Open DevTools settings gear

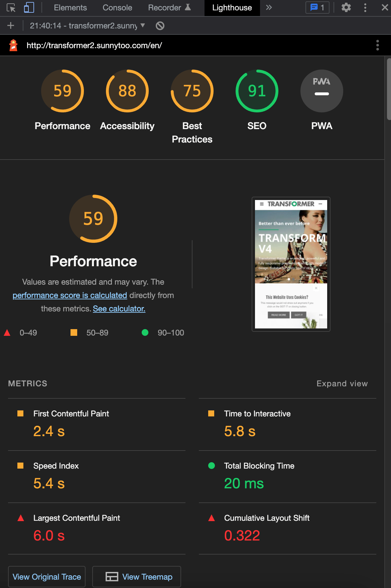coord(346,7)
